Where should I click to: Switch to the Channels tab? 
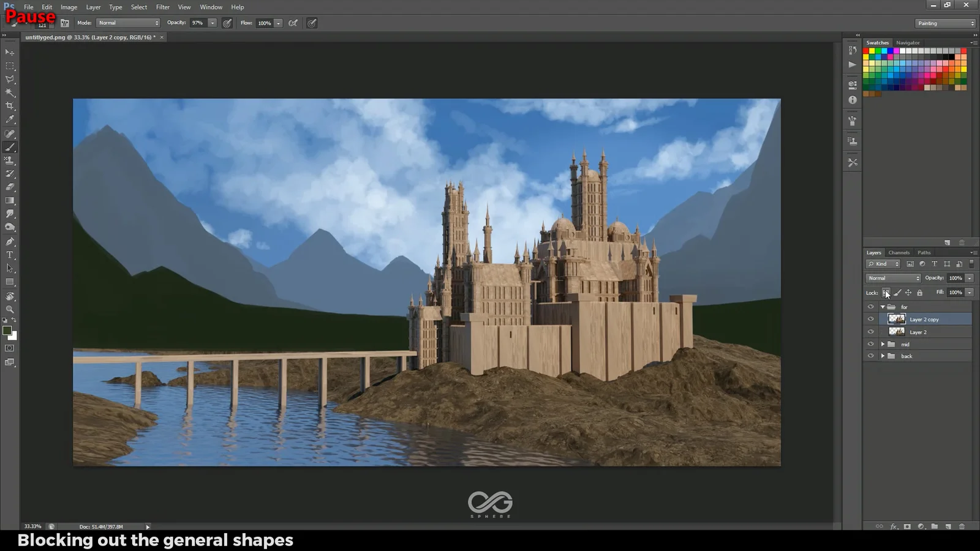pyautogui.click(x=899, y=252)
